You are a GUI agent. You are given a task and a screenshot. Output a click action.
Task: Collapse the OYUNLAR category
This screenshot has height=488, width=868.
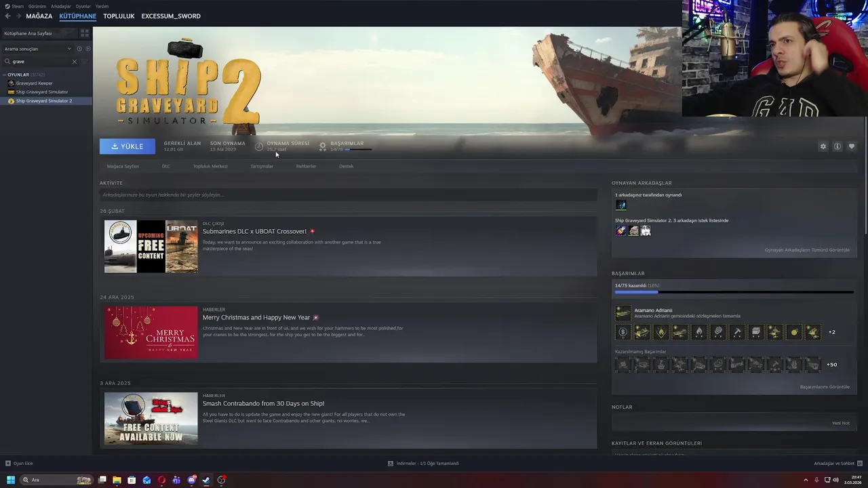point(5,75)
